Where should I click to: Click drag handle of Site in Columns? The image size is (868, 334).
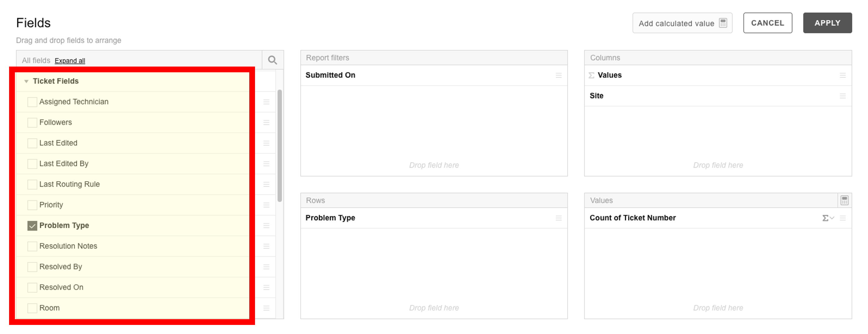coord(843,96)
